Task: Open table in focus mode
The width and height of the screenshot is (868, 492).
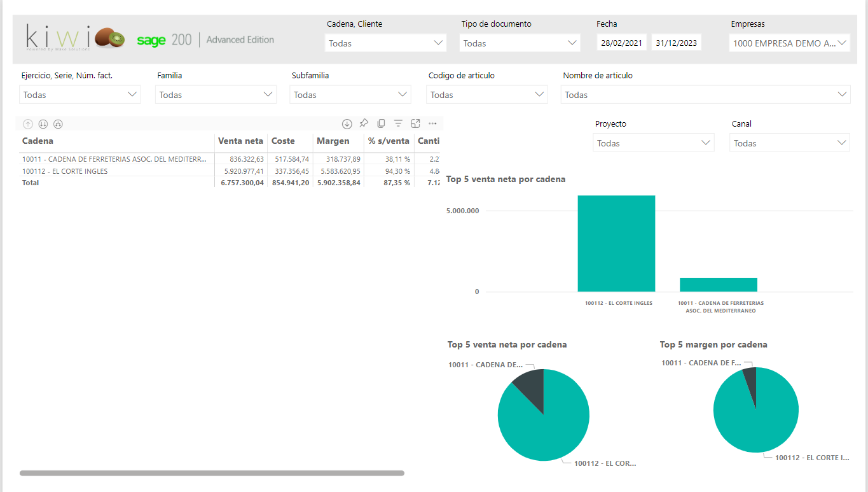Action: click(x=415, y=123)
